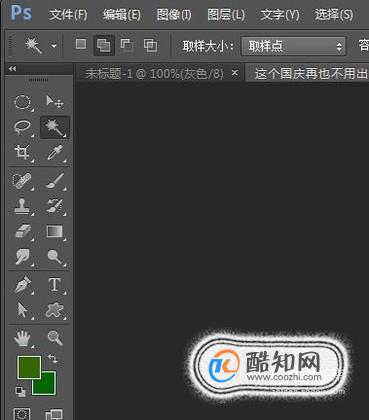The width and height of the screenshot is (369, 420).
Task: Select the Clone Stamp tool
Action: click(x=23, y=206)
